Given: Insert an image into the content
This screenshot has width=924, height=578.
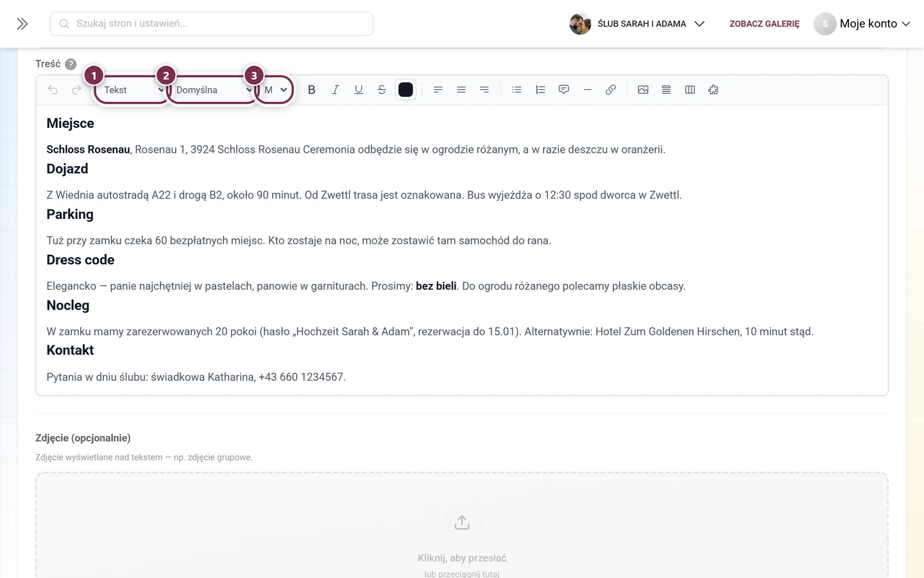Looking at the screenshot, I should (643, 90).
